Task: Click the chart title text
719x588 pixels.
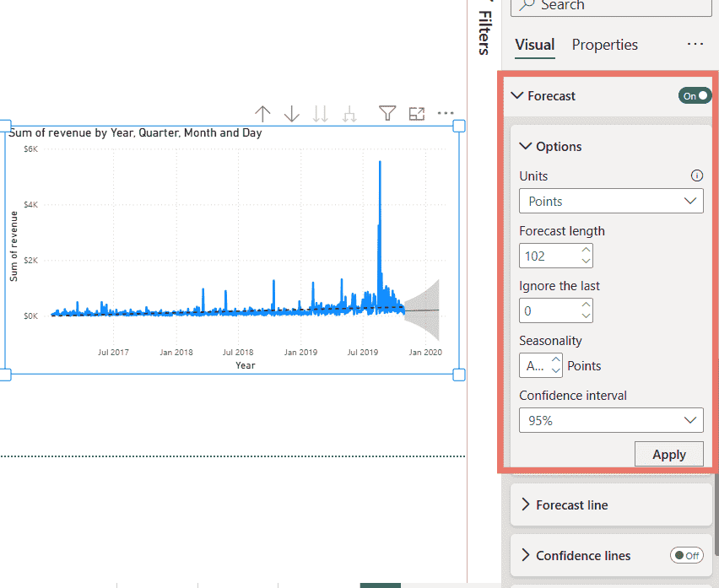Action: pyautogui.click(x=135, y=133)
